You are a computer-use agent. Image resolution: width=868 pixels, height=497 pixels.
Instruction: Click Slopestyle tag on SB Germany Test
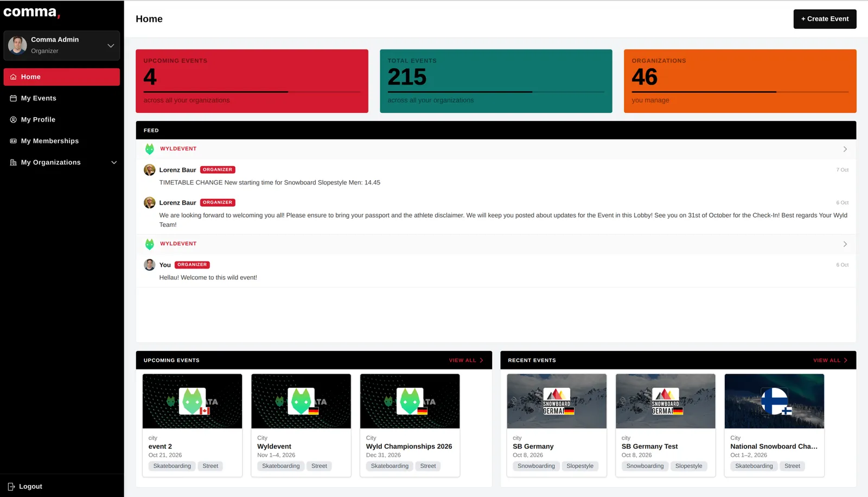pos(688,466)
